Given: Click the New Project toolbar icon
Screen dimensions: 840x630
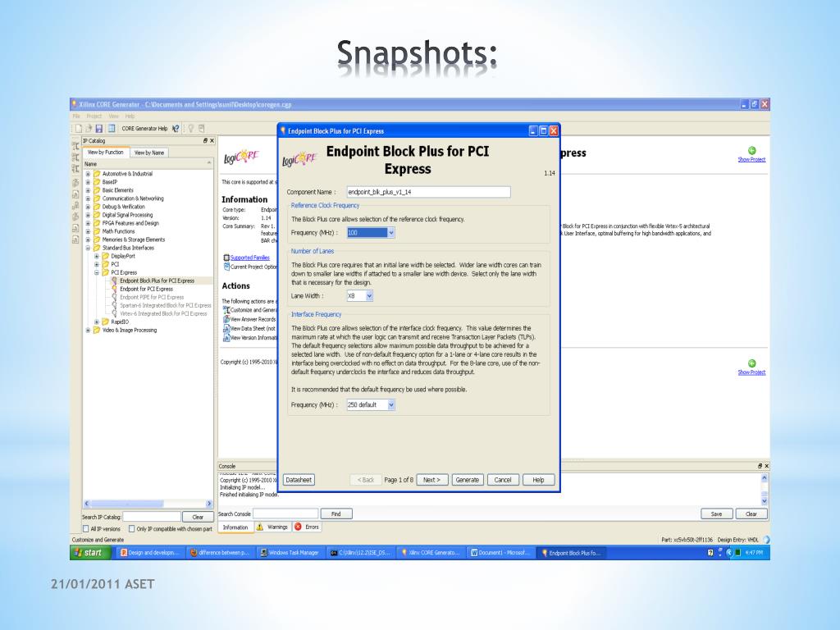Looking at the screenshot, I should coord(78,129).
